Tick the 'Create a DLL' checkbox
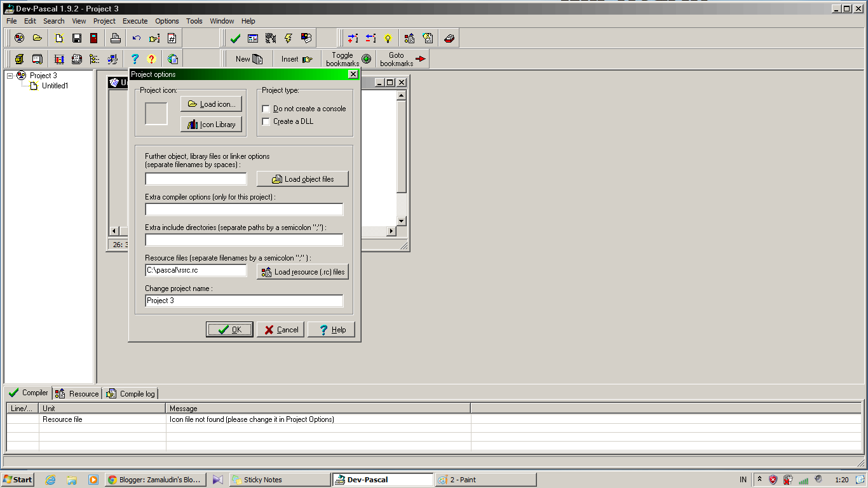 (266, 121)
